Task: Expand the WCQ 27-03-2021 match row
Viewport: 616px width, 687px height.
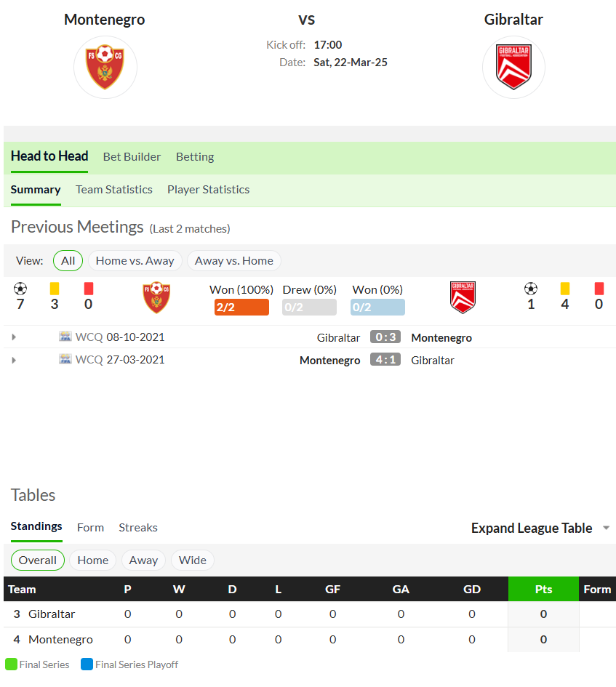Action: 14,360
